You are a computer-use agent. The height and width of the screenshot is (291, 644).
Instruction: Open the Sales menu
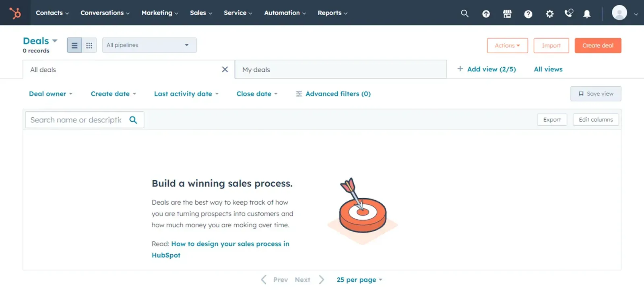[201, 13]
